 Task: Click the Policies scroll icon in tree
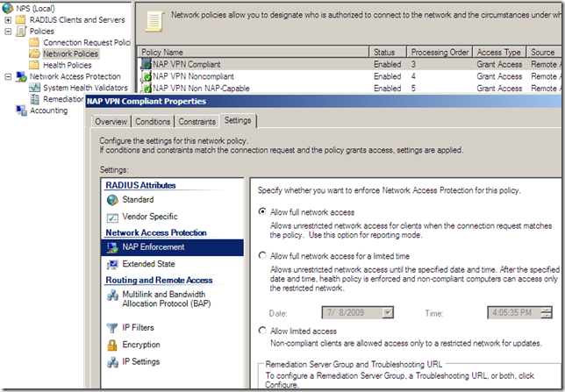coord(21,31)
